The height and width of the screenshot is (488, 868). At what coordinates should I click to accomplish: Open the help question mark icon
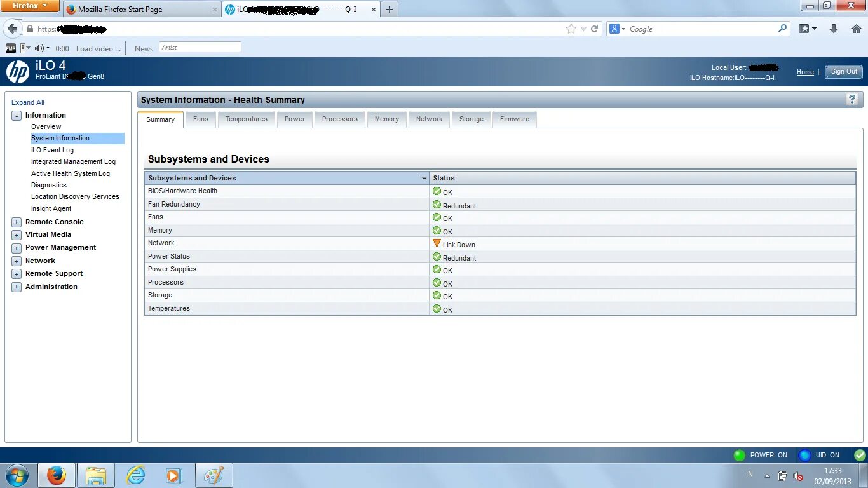click(x=852, y=99)
